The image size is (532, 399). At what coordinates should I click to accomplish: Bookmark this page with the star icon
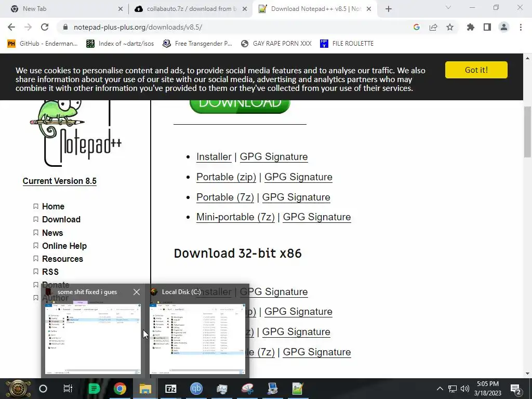[x=450, y=27]
